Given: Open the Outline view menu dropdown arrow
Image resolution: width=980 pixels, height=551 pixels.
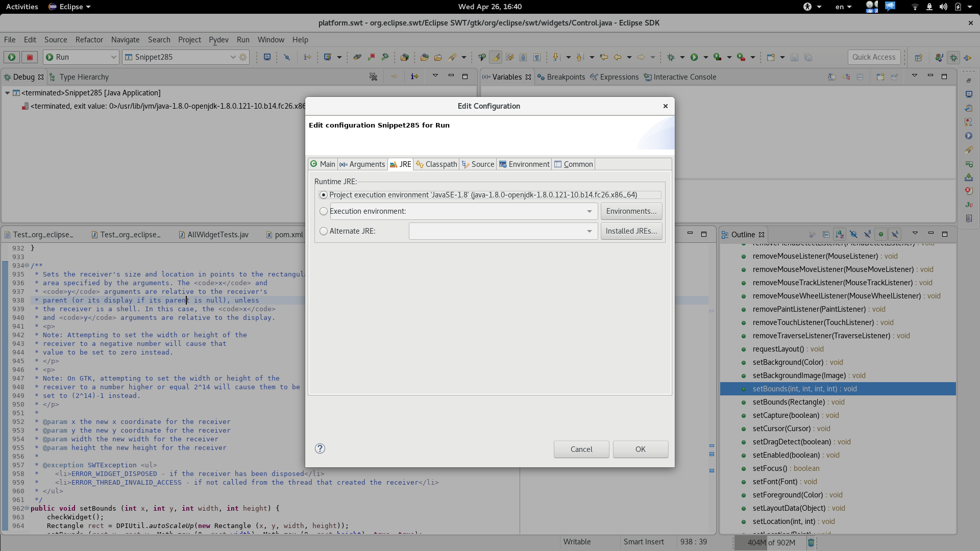Looking at the screenshot, I should 915,234.
